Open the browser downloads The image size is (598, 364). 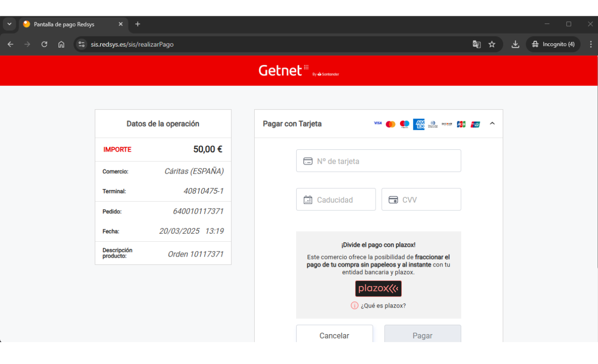pyautogui.click(x=515, y=44)
